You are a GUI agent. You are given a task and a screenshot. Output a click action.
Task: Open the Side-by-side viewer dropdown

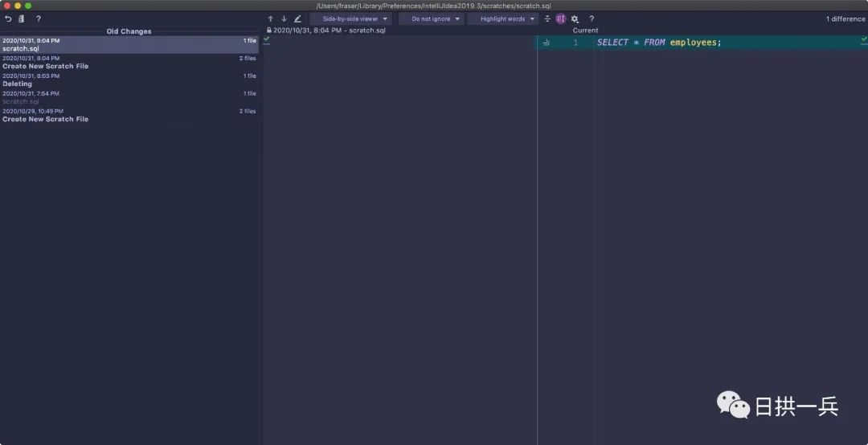tap(351, 18)
